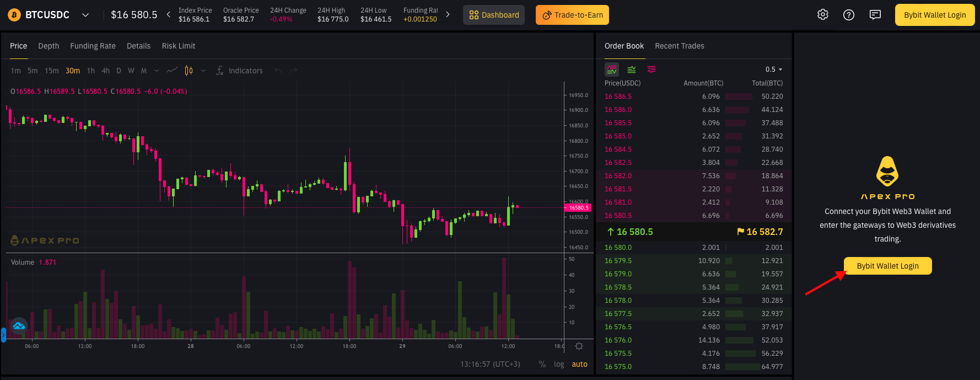The width and height of the screenshot is (980, 380).
Task: Open the Order Book tab
Action: coord(624,46)
